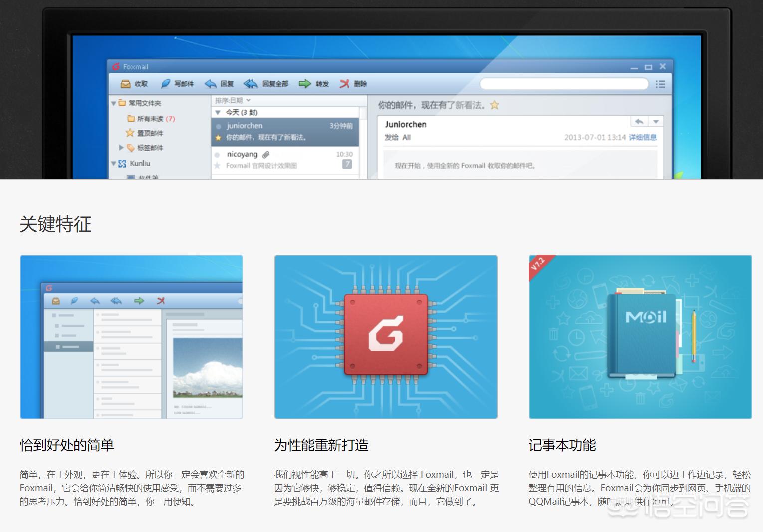Open the dropdown arrow next to reading pane reply
The width and height of the screenshot is (763, 532).
(x=656, y=122)
